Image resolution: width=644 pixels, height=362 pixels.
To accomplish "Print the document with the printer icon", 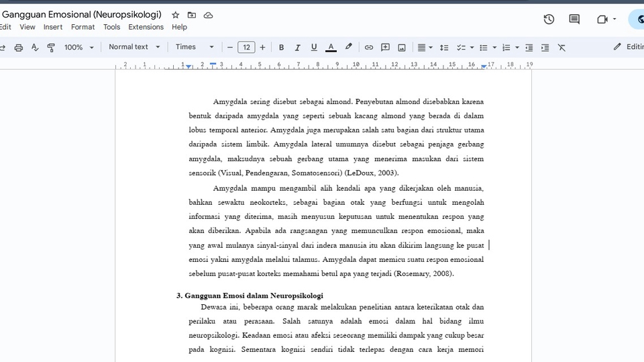I will click(x=19, y=48).
